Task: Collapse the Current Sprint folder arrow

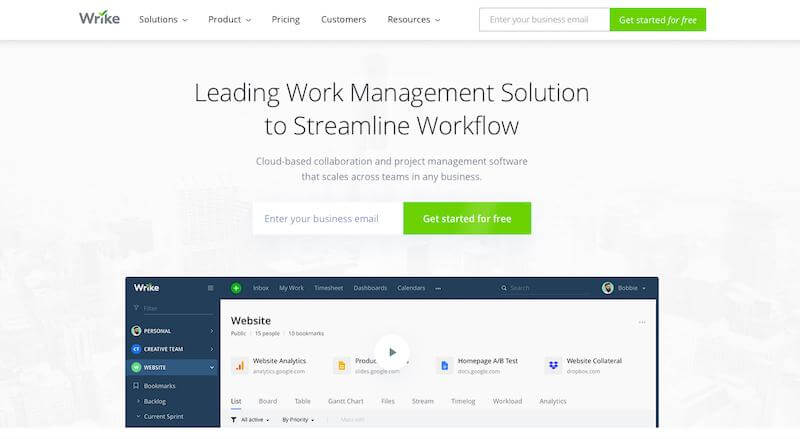Action: point(138,417)
